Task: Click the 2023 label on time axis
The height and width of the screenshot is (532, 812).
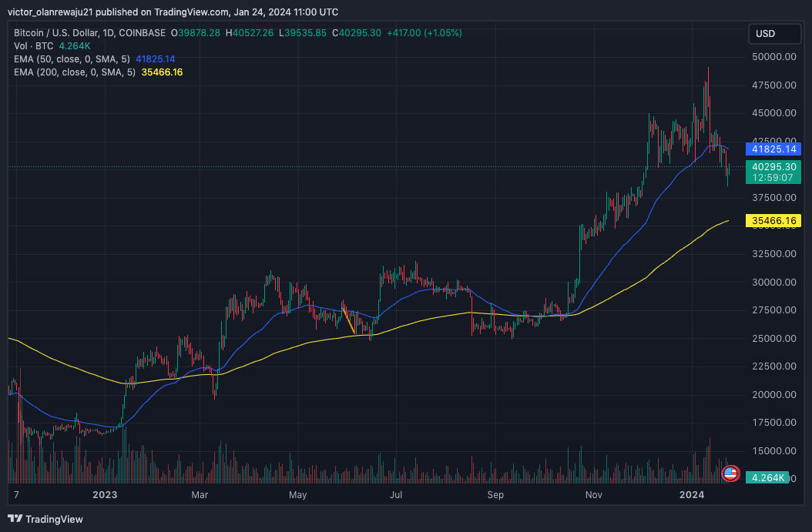Action: (105, 495)
